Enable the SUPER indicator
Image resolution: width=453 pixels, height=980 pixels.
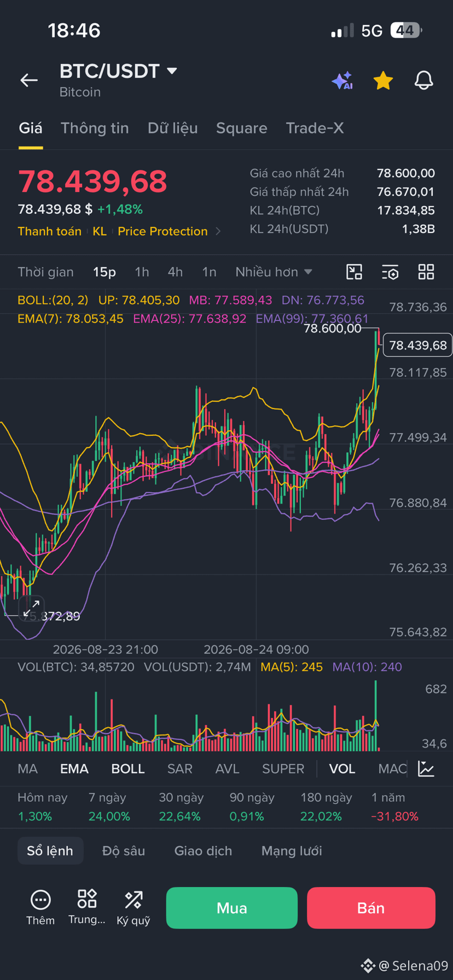coord(283,768)
